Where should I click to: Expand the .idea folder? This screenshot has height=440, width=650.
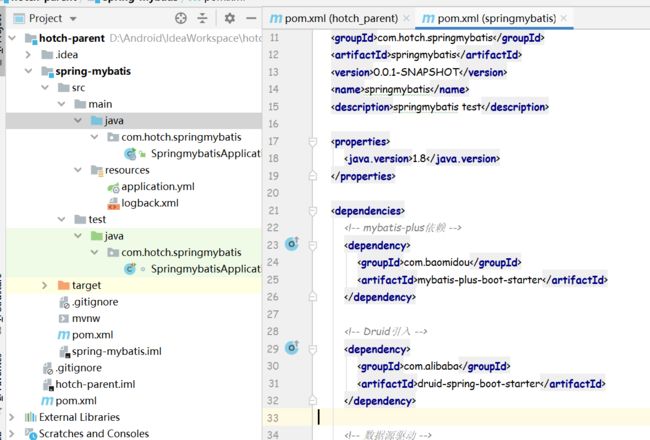tap(28, 55)
